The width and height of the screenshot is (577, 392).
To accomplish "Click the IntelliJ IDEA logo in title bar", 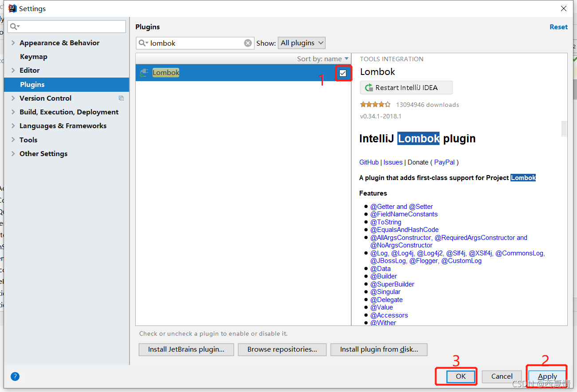I will pyautogui.click(x=12, y=8).
